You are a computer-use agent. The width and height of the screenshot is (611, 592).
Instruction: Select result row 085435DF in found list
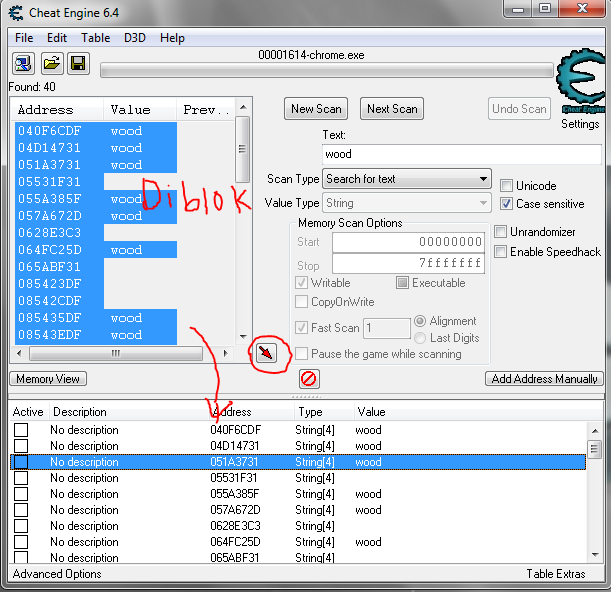[96, 318]
